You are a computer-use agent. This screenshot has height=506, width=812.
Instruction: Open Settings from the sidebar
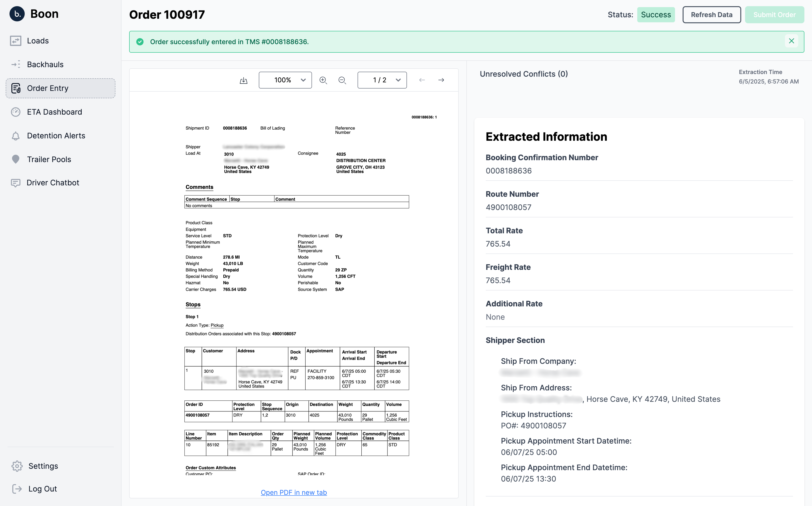point(43,466)
